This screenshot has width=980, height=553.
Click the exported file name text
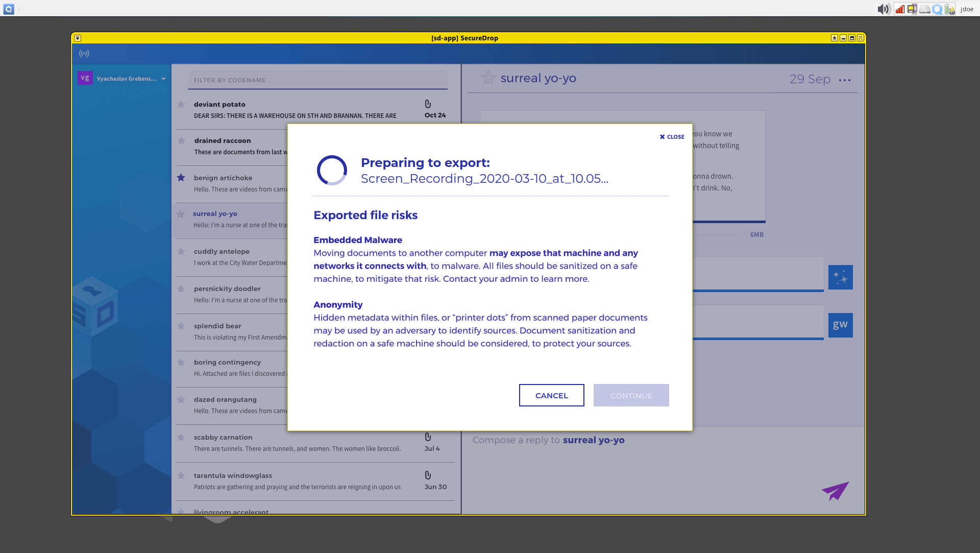(484, 179)
